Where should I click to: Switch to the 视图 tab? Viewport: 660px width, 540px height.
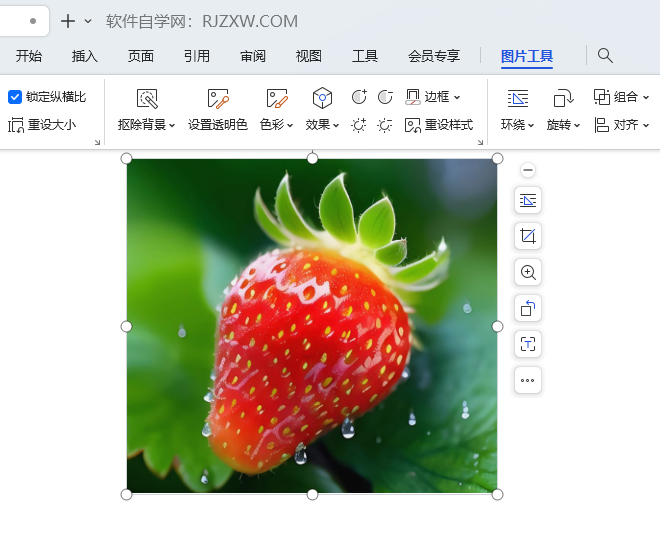309,56
